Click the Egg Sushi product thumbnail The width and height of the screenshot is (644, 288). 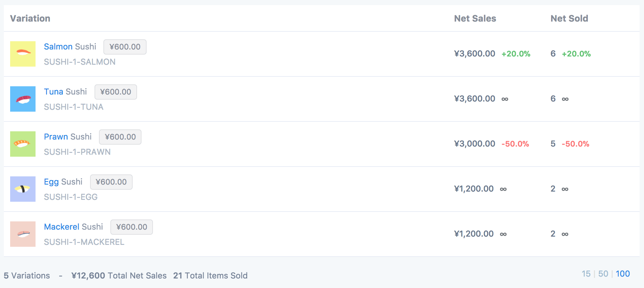[23, 189]
